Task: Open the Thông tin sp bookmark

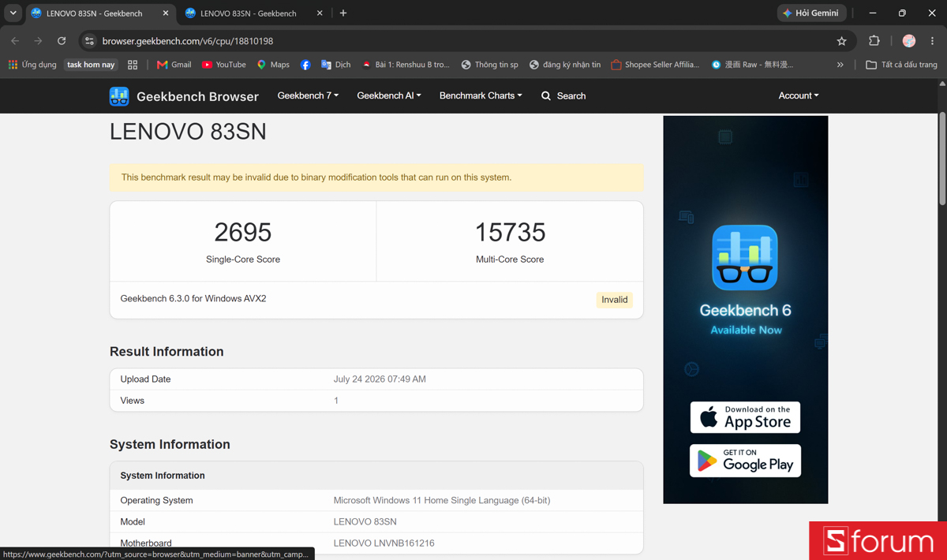Action: click(489, 65)
